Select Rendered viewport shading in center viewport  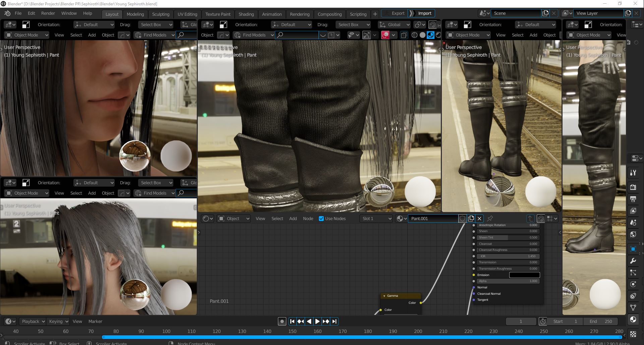pyautogui.click(x=438, y=35)
